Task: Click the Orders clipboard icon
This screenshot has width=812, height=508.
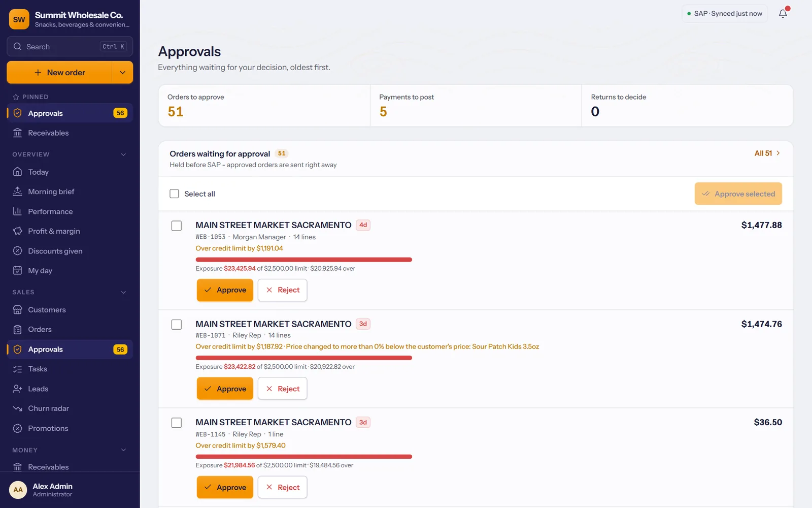Action: coord(18,330)
